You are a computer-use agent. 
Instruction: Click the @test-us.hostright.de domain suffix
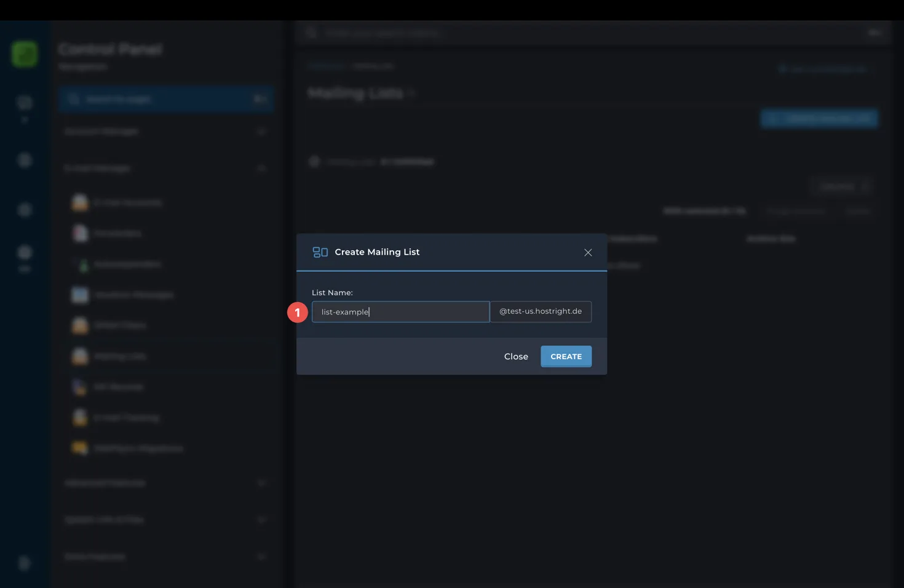coord(541,312)
